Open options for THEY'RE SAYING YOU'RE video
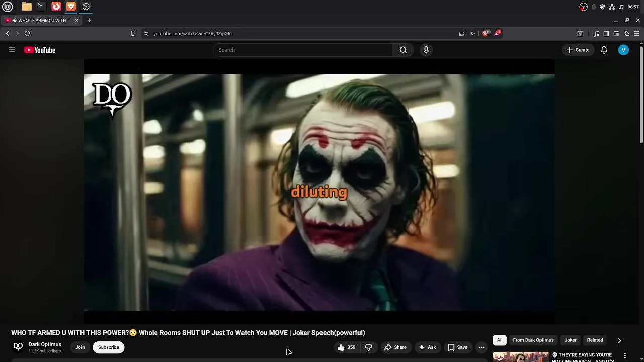The height and width of the screenshot is (362, 644). tap(625, 355)
